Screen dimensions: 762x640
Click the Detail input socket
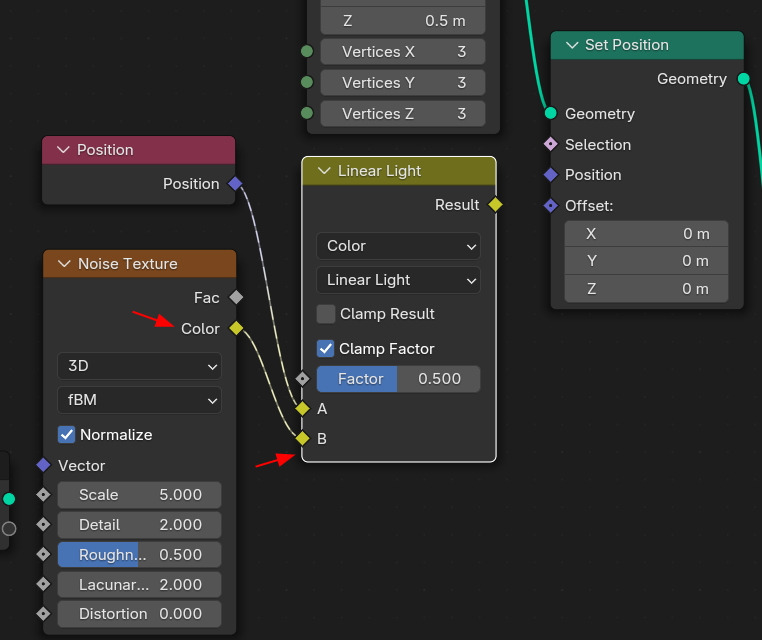[x=43, y=524]
